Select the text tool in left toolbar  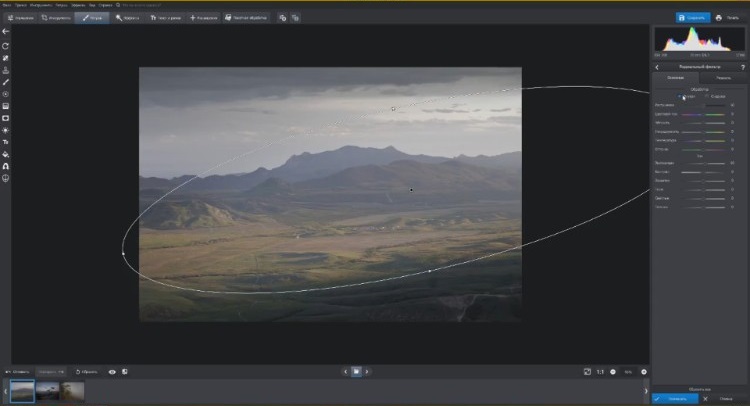pos(6,142)
